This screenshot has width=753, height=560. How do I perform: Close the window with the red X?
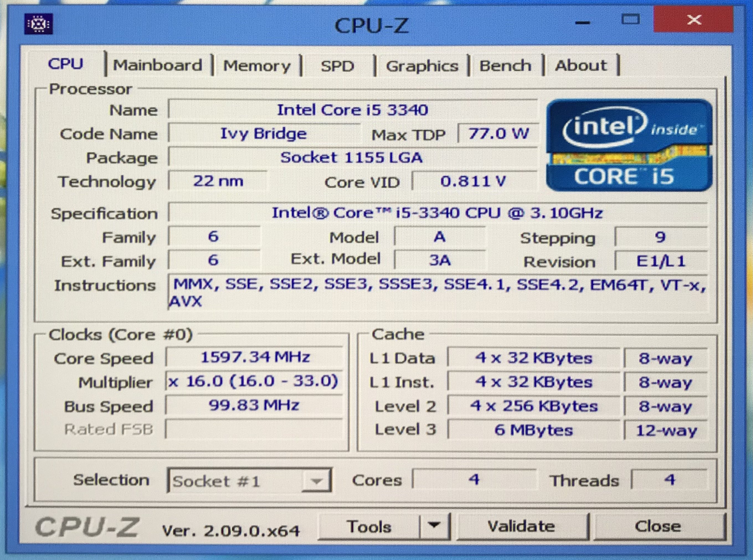pyautogui.click(x=693, y=20)
